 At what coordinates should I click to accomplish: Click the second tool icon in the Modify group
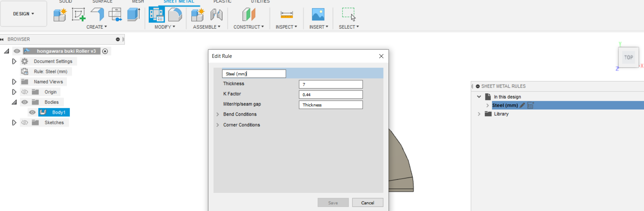coord(175,15)
